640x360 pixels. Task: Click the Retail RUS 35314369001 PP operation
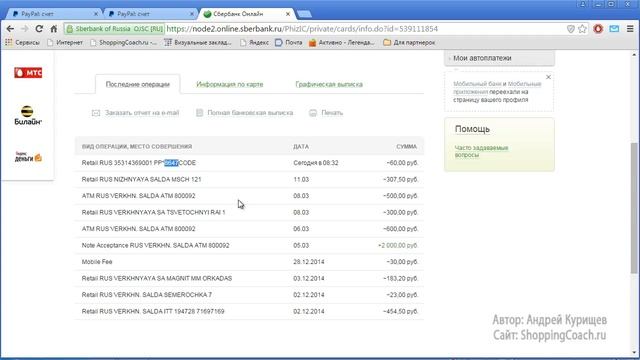click(139, 163)
